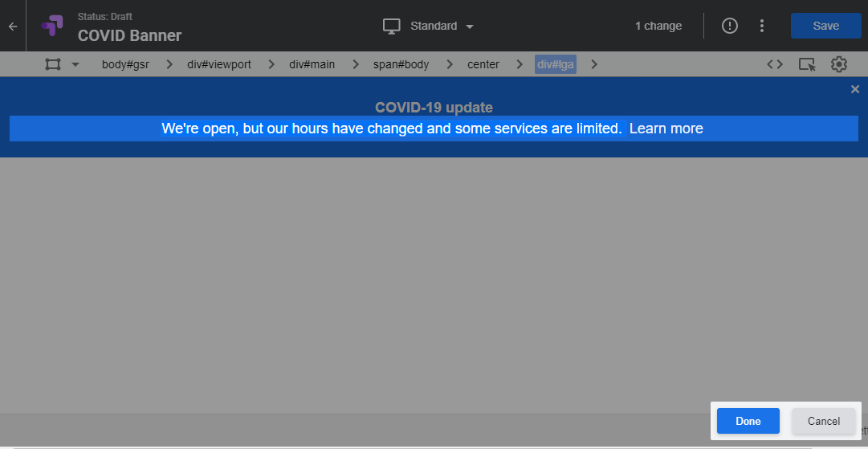Activate the interactive mode cursor icon
Screen dimensions: 868x449
click(807, 64)
